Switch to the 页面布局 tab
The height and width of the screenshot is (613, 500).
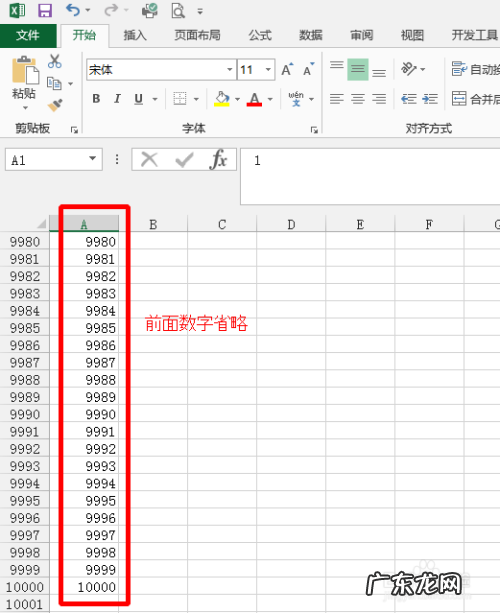197,36
